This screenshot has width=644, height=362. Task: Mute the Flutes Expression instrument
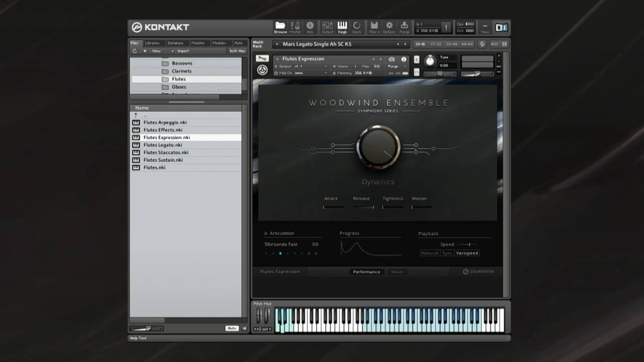417,72
